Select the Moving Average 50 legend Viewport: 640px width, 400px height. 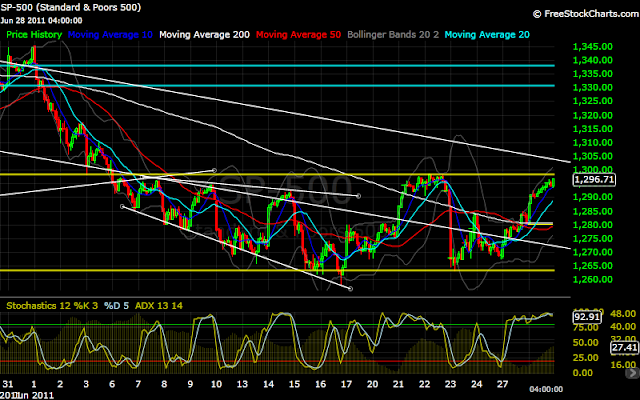coord(298,35)
